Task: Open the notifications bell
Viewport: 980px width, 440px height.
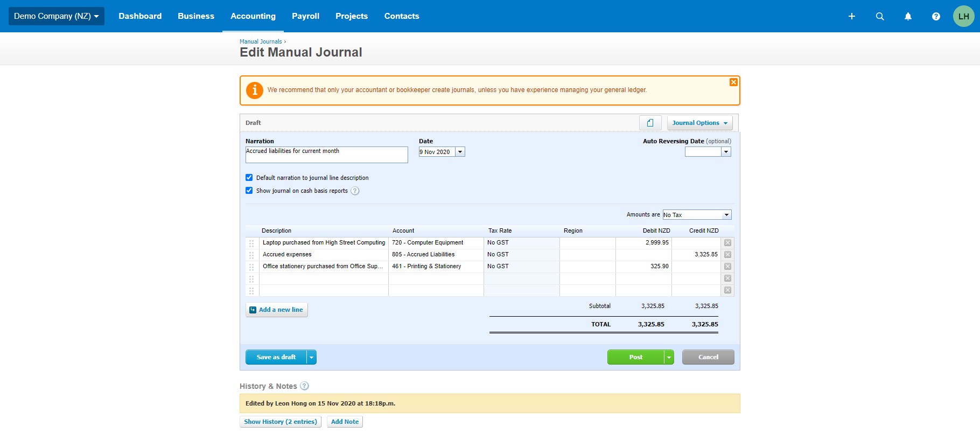Action: pyautogui.click(x=908, y=16)
